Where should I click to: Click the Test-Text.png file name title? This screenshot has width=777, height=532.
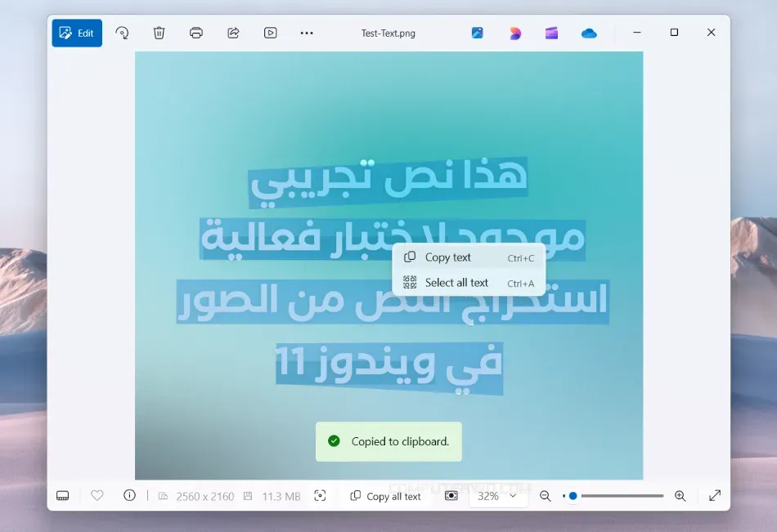388,34
